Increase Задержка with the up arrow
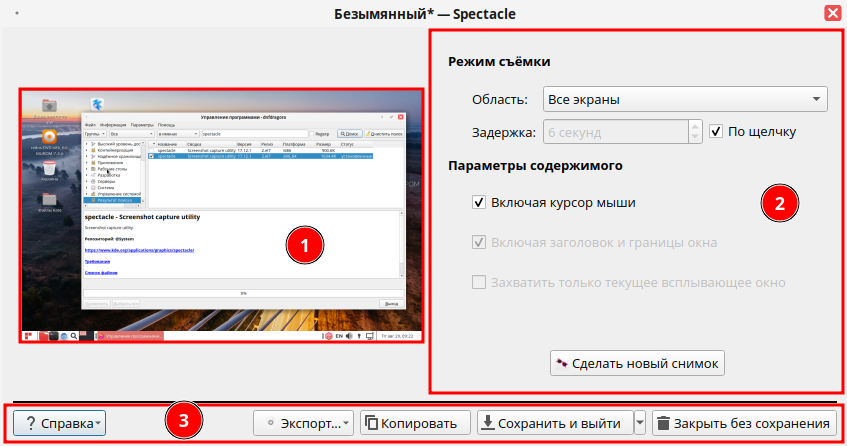 [694, 126]
